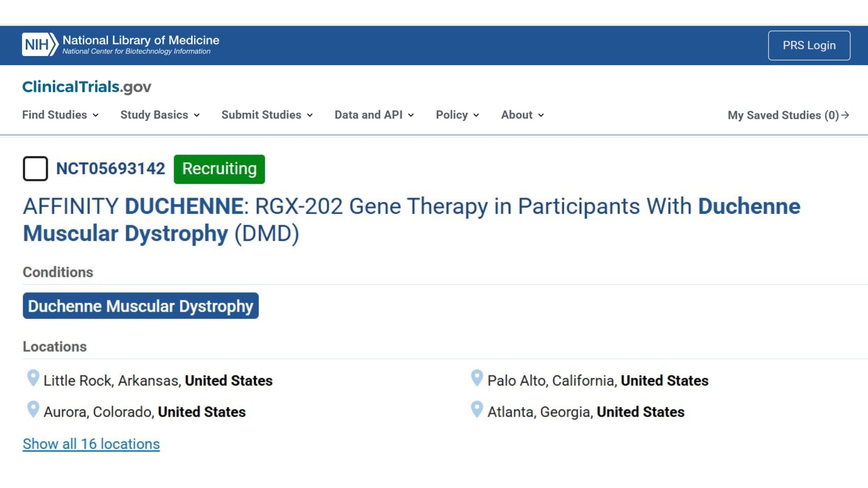Click the NIH logo icon
Image resolution: width=868 pixels, height=488 pixels.
40,44
